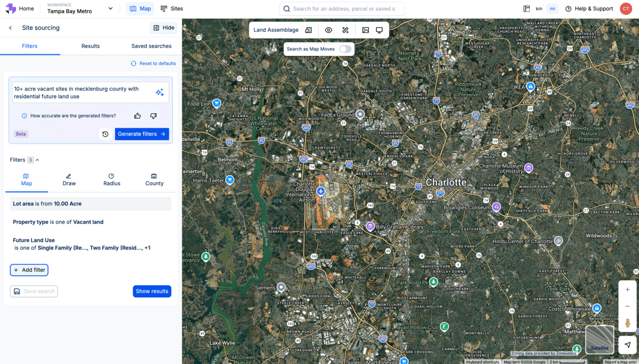Open the Saved searches tab

pyautogui.click(x=151, y=46)
